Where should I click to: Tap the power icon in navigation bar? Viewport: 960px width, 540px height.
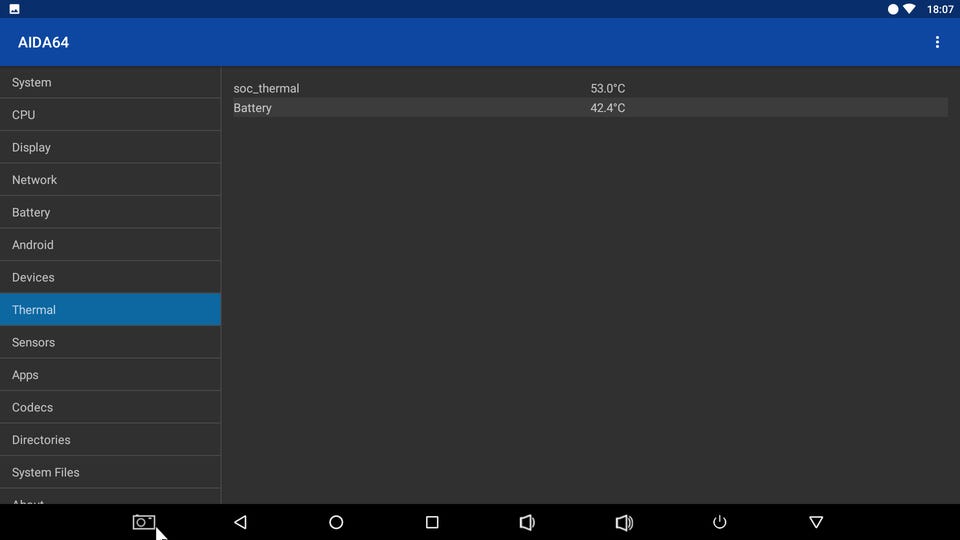coord(719,522)
